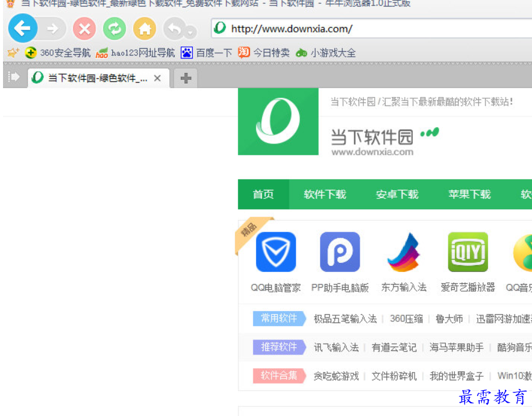Screen dimensions: 532x416
Task: Click the 软件合集 category tag
Action: point(279,376)
